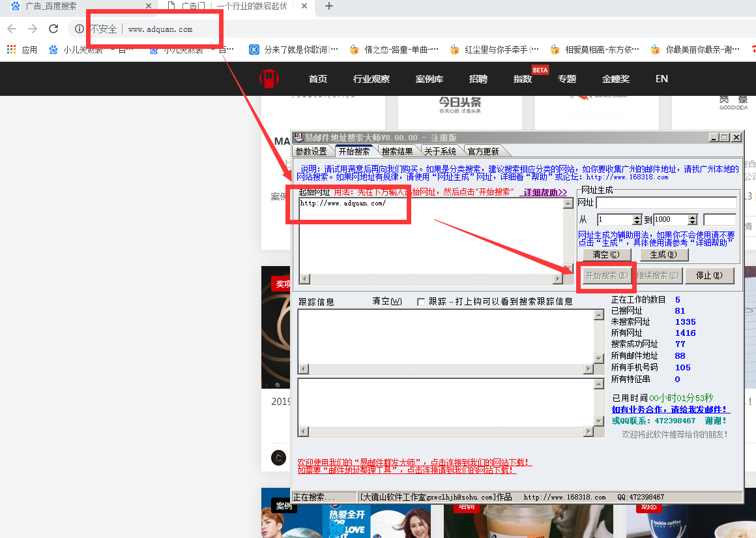Screen dimensions: 756x538
Task: Click the 所有手机号码 count 105
Action: coord(683,367)
